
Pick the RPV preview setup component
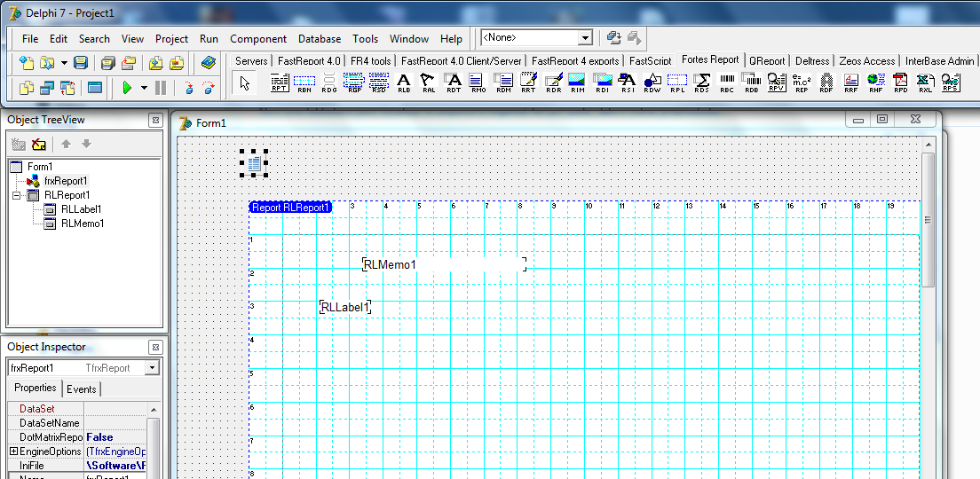coord(776,82)
